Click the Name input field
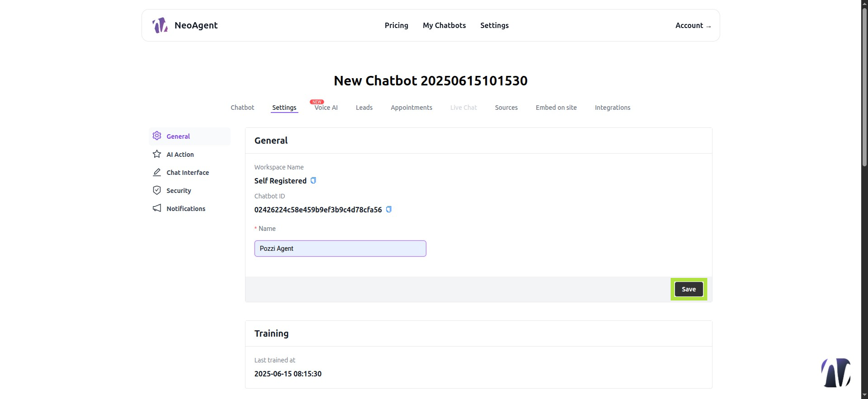 click(340, 249)
